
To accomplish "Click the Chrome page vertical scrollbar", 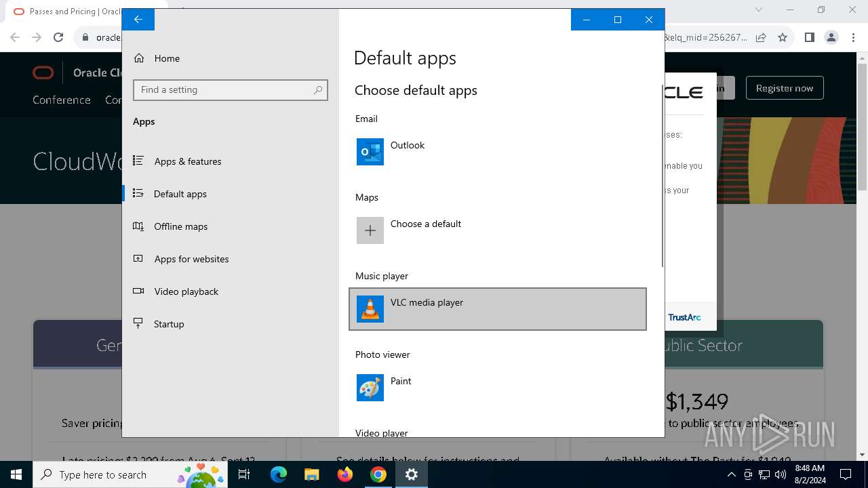I will point(862,125).
